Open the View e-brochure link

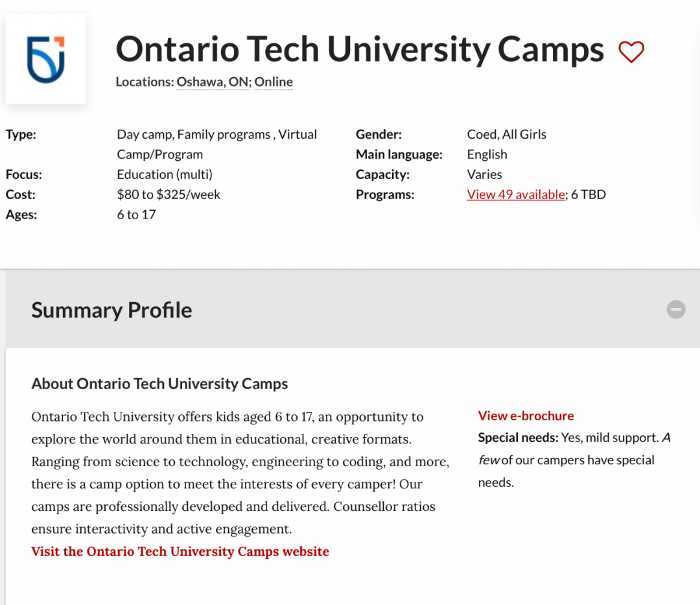tap(526, 416)
